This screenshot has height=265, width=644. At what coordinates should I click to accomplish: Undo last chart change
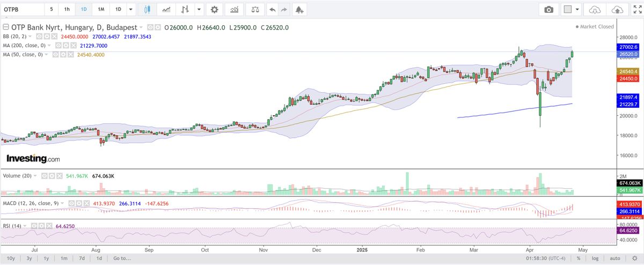tap(273, 9)
